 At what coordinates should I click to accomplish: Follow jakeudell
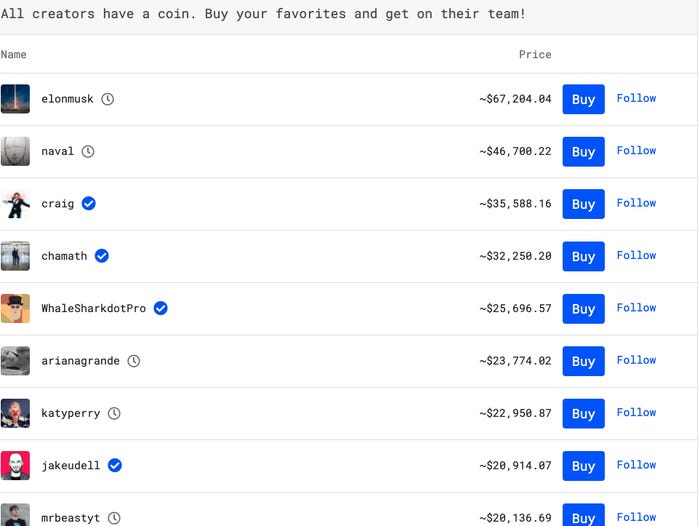tap(636, 465)
